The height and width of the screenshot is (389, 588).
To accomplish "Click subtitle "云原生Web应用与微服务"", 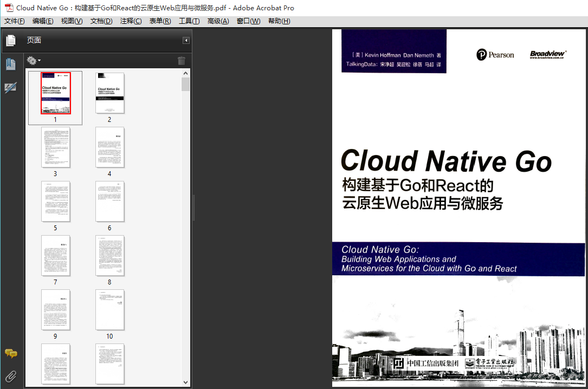I will pos(422,203).
